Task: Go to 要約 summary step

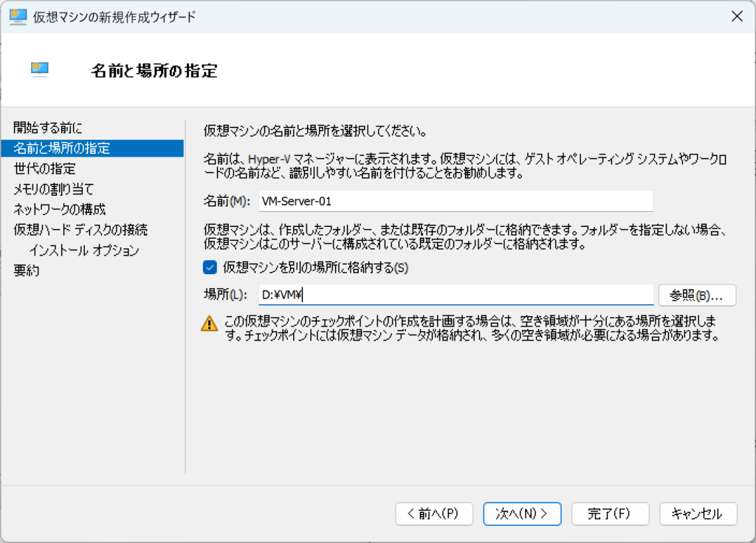Action: point(27,270)
